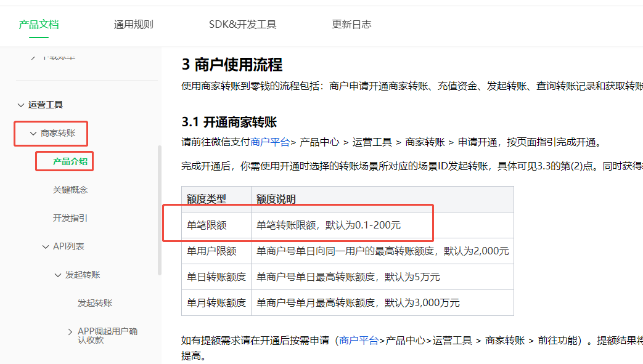Expand the APP调起用户确认收款 chevron
The image size is (643, 364).
coord(70,332)
